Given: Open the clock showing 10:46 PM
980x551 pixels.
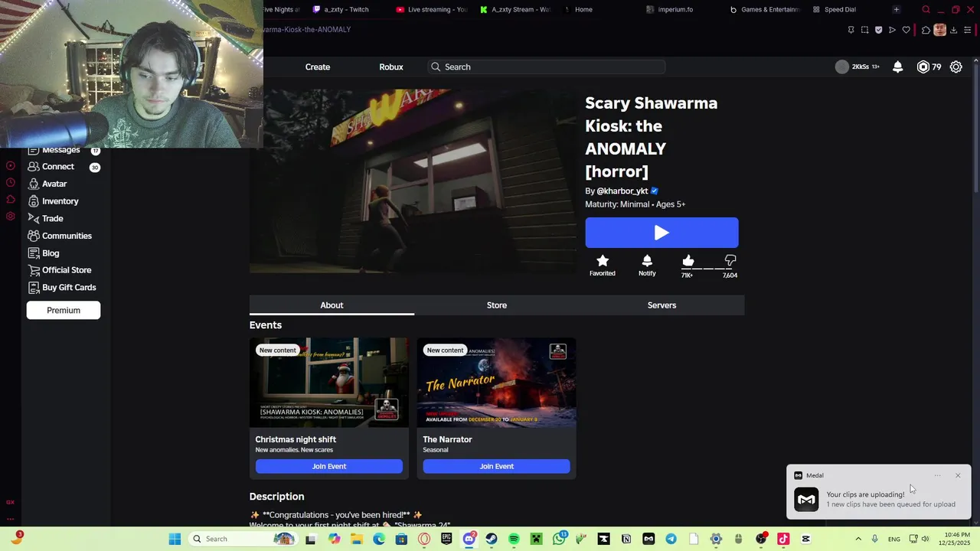Looking at the screenshot, I should (x=957, y=539).
